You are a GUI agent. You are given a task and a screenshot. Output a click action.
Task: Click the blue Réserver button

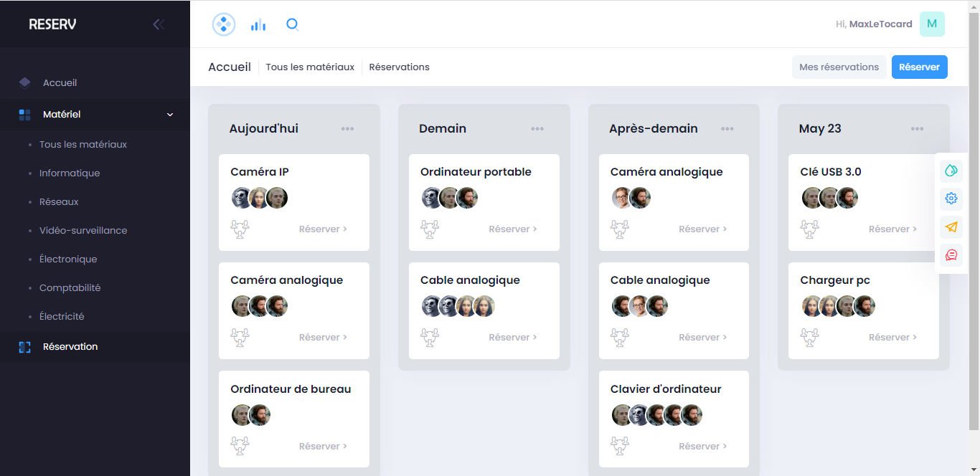[919, 67]
